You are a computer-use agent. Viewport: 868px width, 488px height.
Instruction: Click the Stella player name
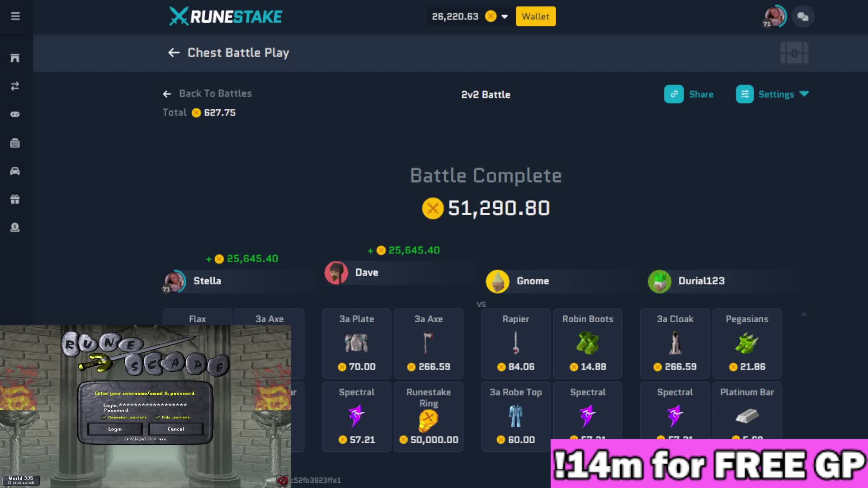207,281
